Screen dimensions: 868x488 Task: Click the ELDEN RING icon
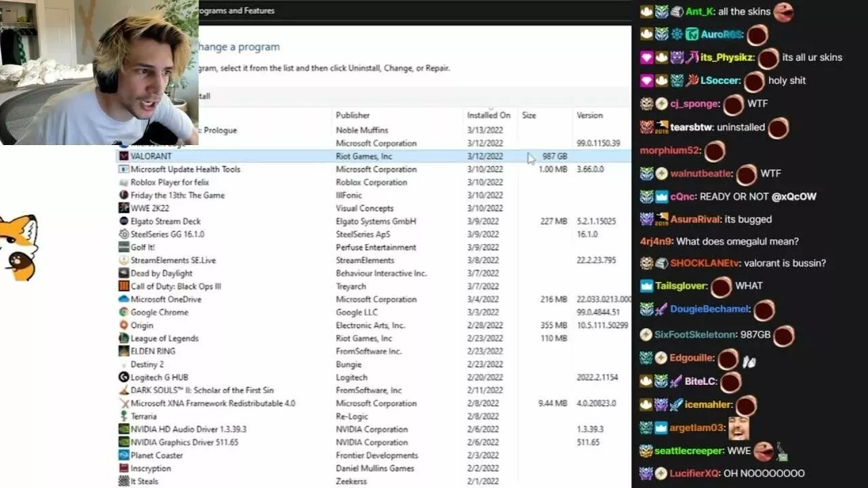coord(123,351)
